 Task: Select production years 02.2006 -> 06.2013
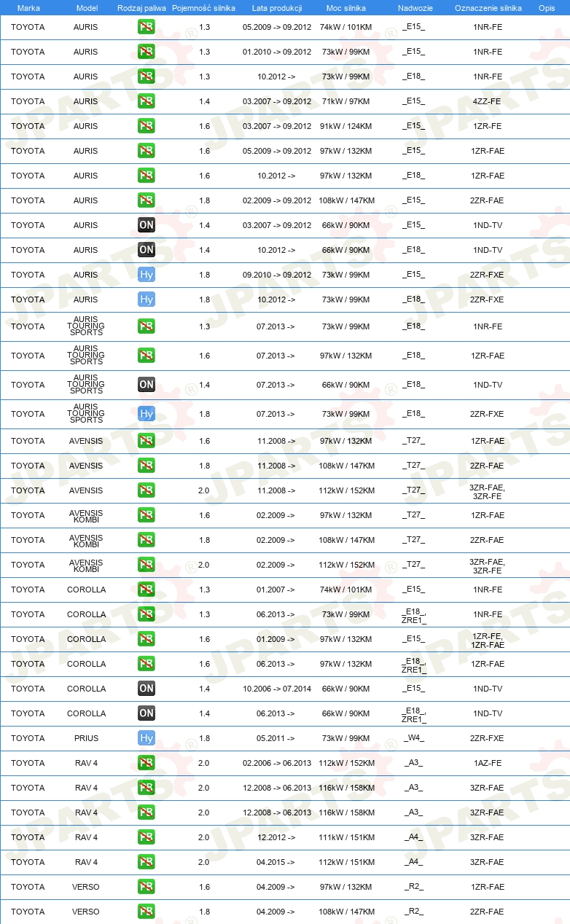(x=277, y=763)
